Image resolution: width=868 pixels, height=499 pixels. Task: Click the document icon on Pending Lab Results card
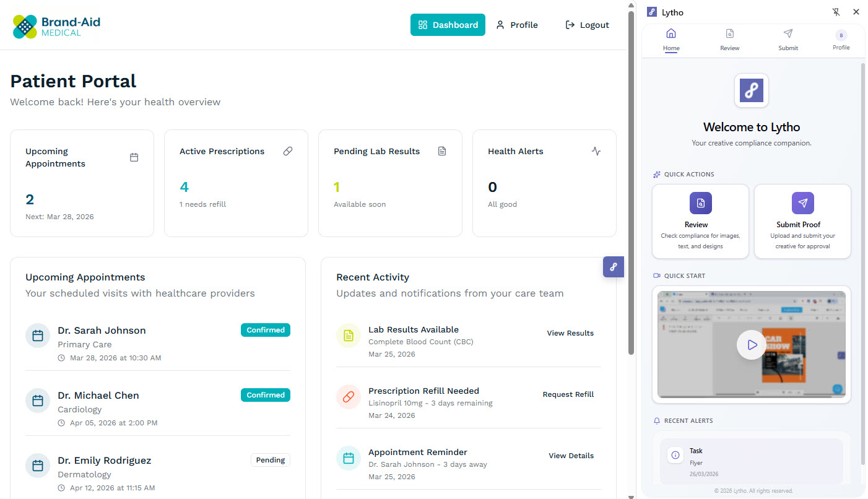[442, 151]
